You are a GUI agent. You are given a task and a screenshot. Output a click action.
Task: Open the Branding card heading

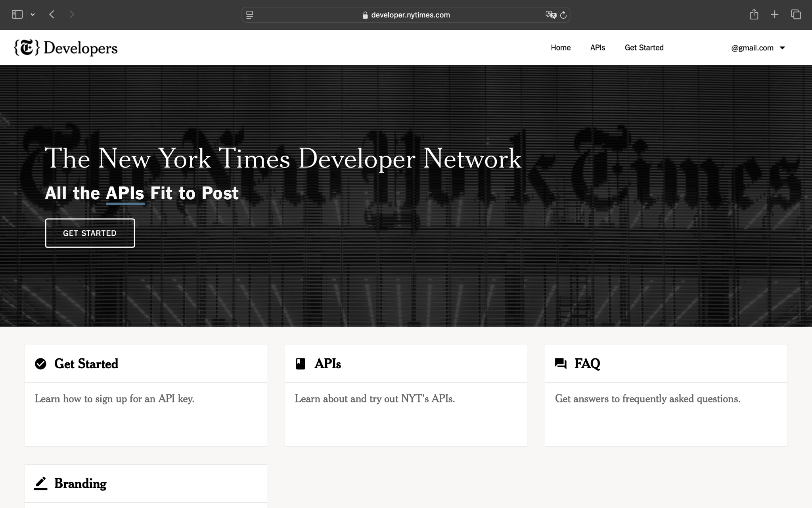(80, 483)
